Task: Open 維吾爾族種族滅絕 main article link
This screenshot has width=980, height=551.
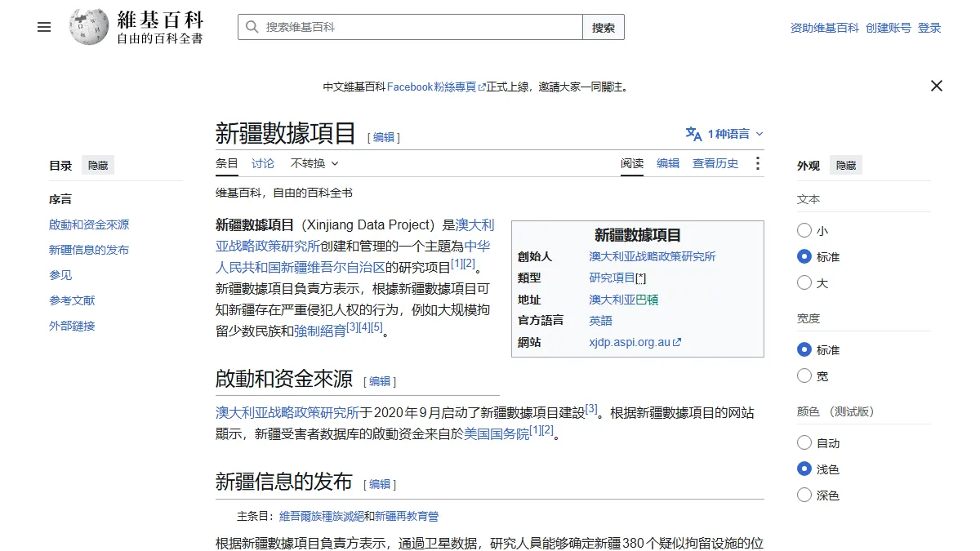Action: (321, 517)
